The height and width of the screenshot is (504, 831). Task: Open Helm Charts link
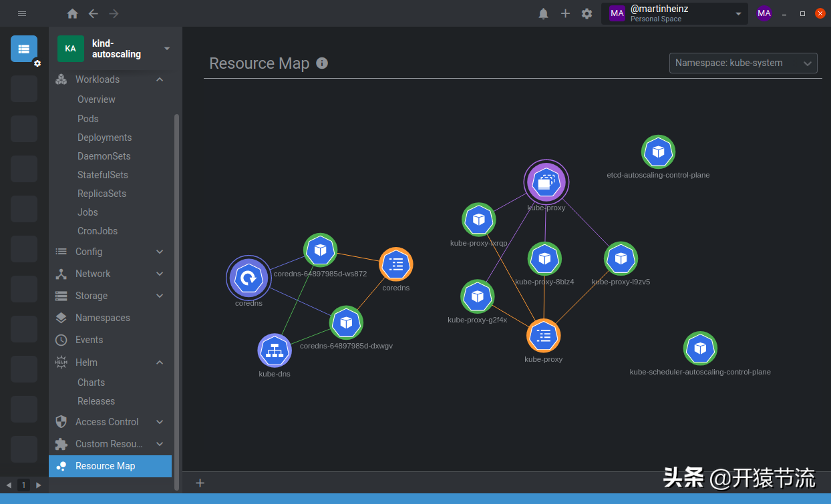(91, 383)
